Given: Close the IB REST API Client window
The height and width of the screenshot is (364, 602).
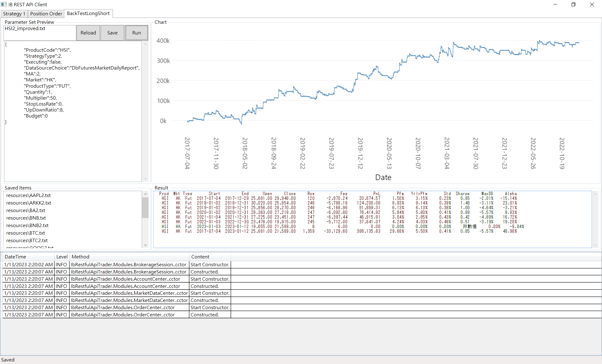Looking at the screenshot, I should (x=592, y=4).
